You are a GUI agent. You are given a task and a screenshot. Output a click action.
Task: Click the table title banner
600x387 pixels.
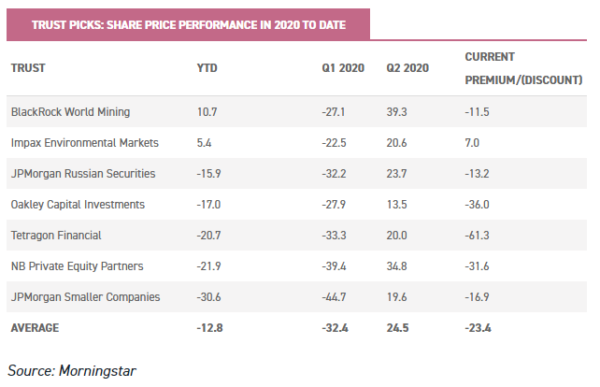click(x=188, y=24)
